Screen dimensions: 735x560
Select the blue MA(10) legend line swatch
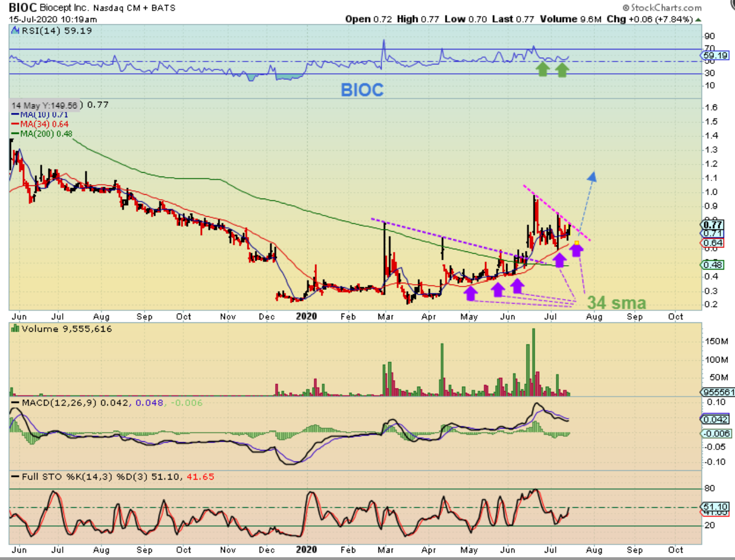click(15, 114)
